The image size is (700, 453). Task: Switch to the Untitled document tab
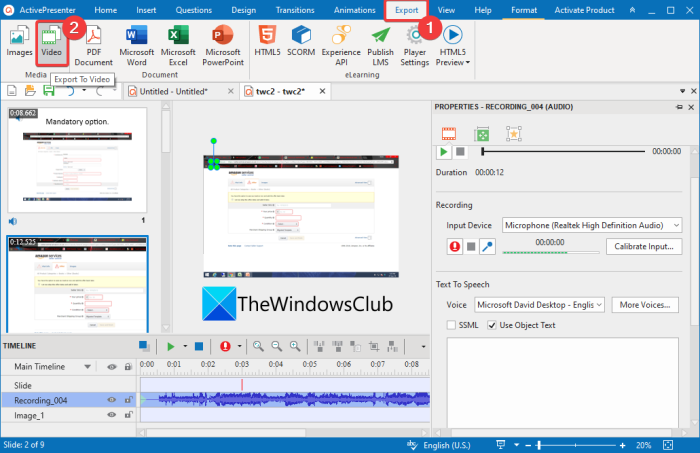point(174,91)
